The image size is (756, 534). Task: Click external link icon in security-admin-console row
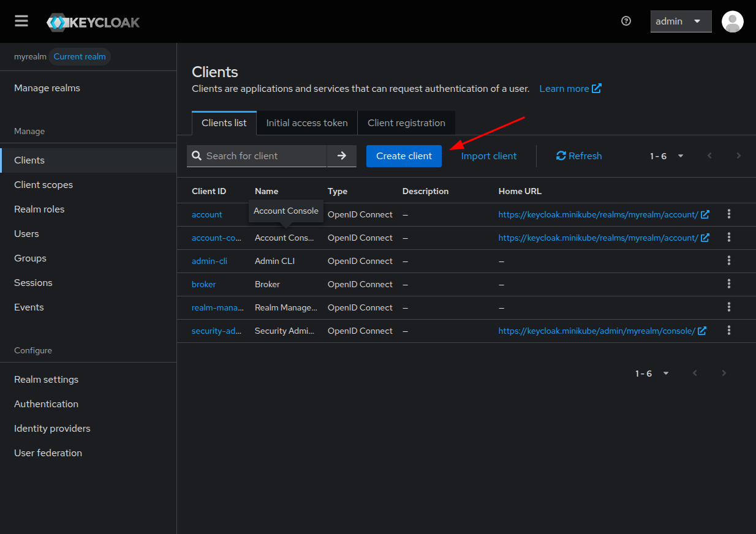702,331
